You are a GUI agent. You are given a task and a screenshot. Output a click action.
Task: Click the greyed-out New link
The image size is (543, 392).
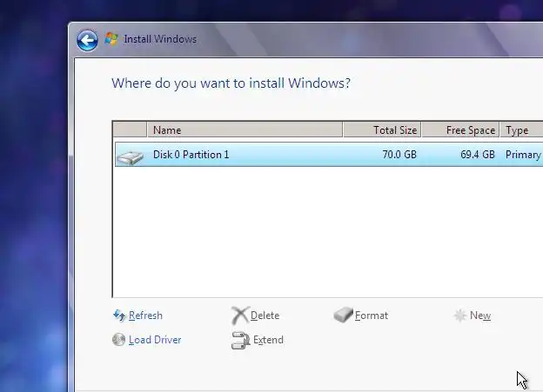(480, 316)
